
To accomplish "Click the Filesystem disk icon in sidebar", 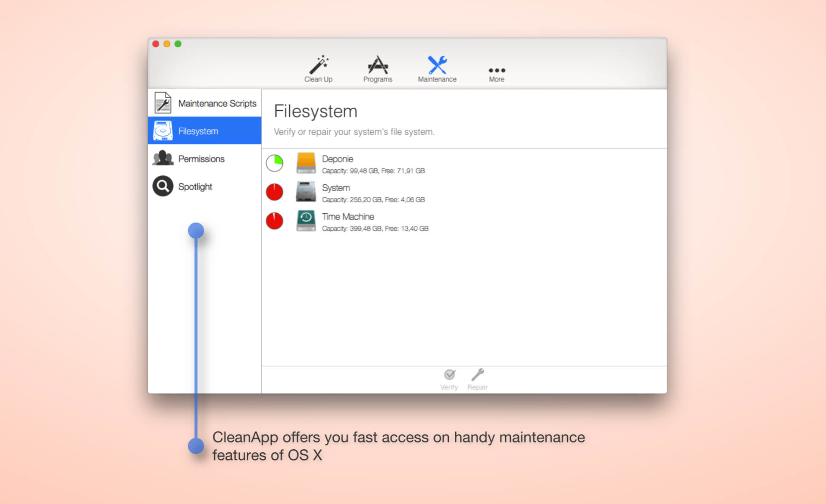I will [163, 131].
